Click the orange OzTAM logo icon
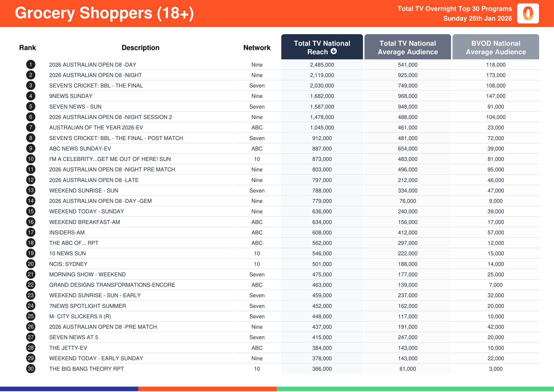The image size is (554, 392). click(x=528, y=14)
